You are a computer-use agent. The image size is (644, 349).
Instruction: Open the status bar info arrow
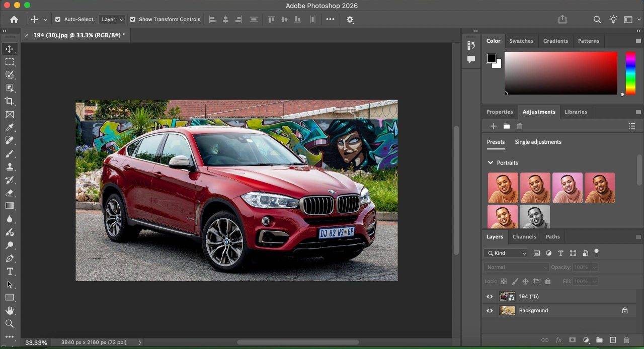pos(140,342)
